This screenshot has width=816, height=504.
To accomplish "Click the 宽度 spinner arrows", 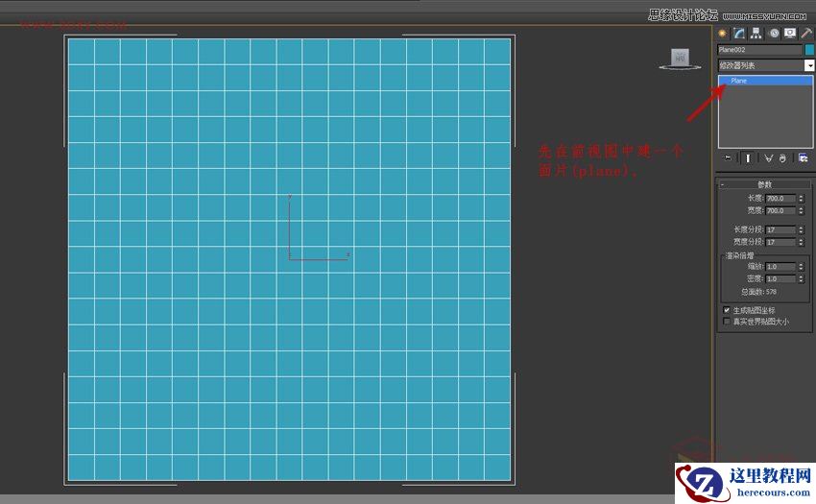I will point(802,211).
